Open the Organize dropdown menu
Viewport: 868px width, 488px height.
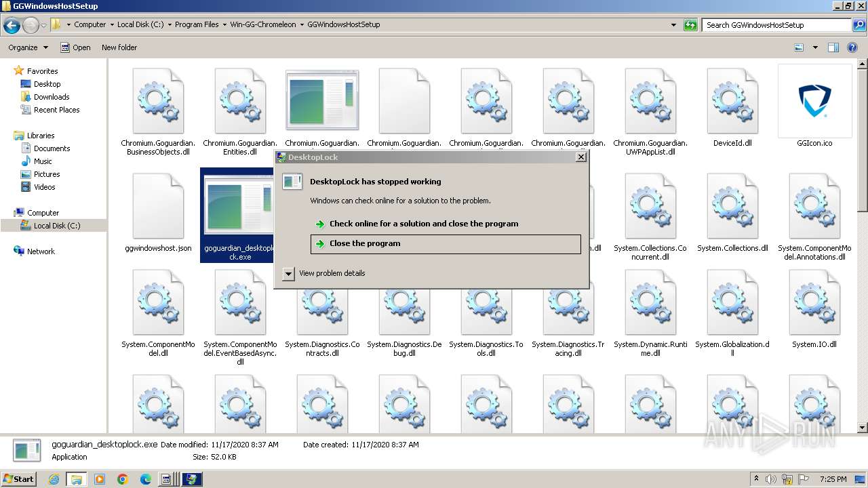tap(28, 47)
